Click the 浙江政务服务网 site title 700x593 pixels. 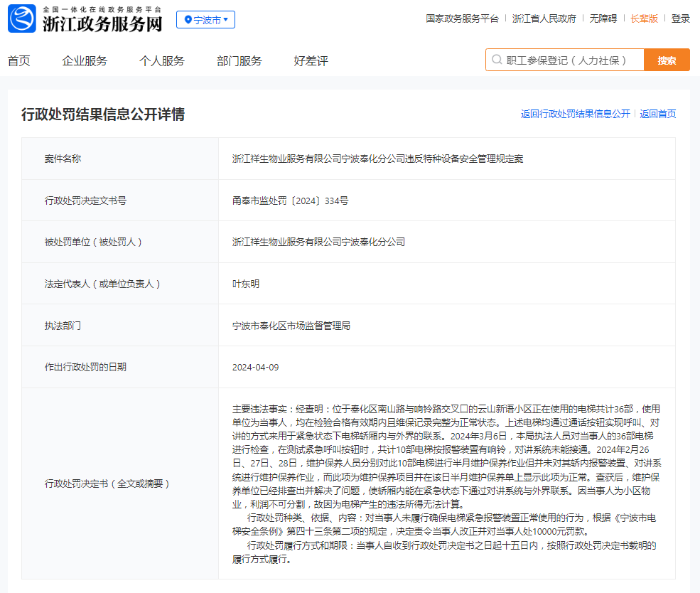(102, 24)
